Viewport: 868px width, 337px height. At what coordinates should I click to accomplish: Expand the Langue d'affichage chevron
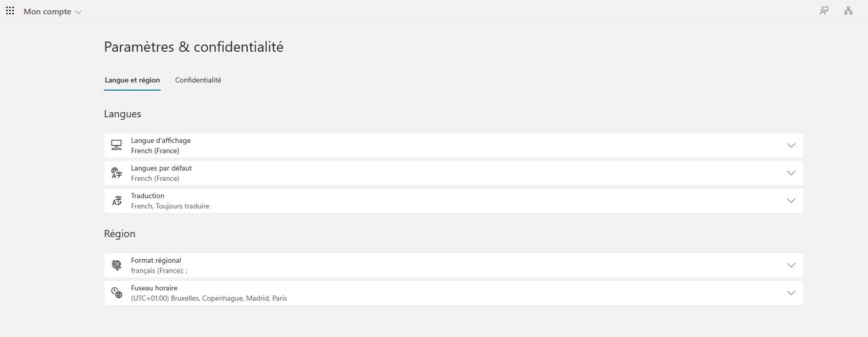791,145
